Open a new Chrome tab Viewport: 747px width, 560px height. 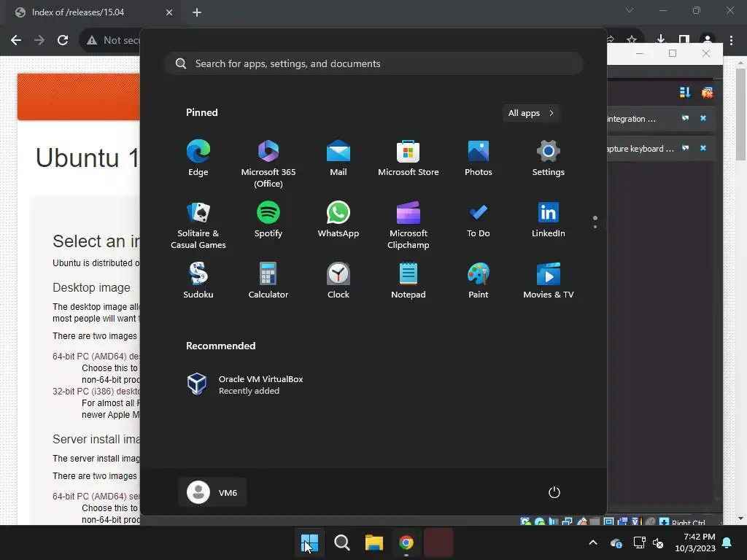coord(197,12)
